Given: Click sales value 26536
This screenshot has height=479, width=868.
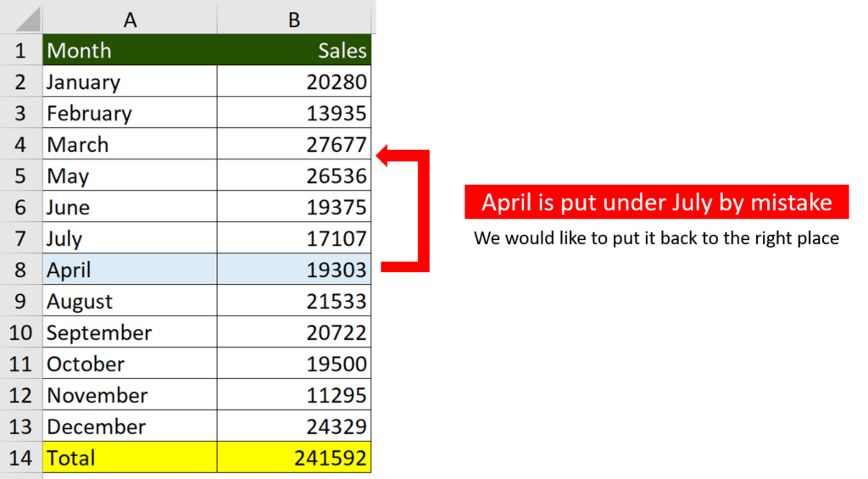Looking at the screenshot, I should (294, 175).
